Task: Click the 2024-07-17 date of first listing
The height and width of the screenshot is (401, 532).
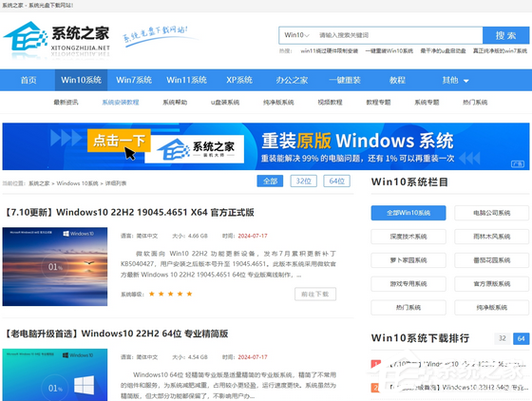Action: pos(253,236)
